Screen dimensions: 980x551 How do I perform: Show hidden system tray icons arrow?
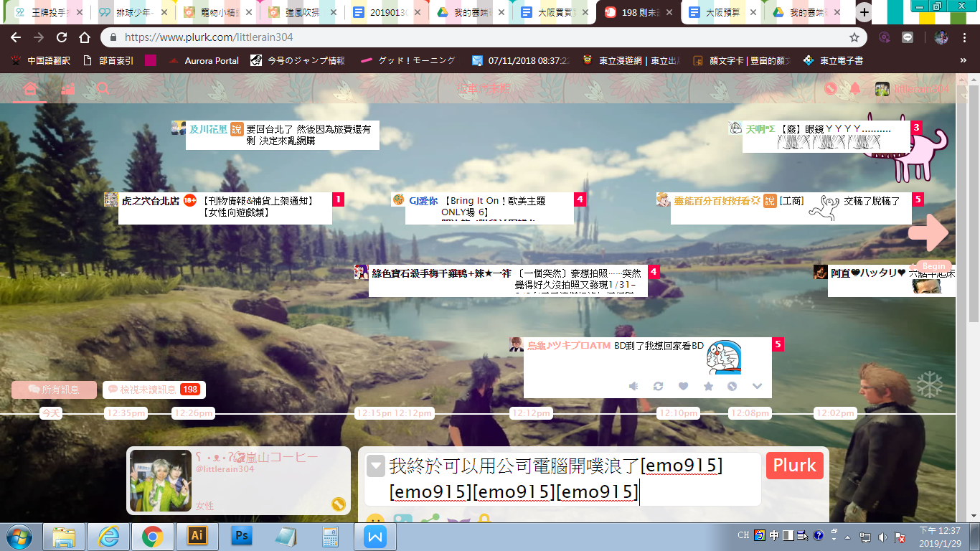[848, 536]
